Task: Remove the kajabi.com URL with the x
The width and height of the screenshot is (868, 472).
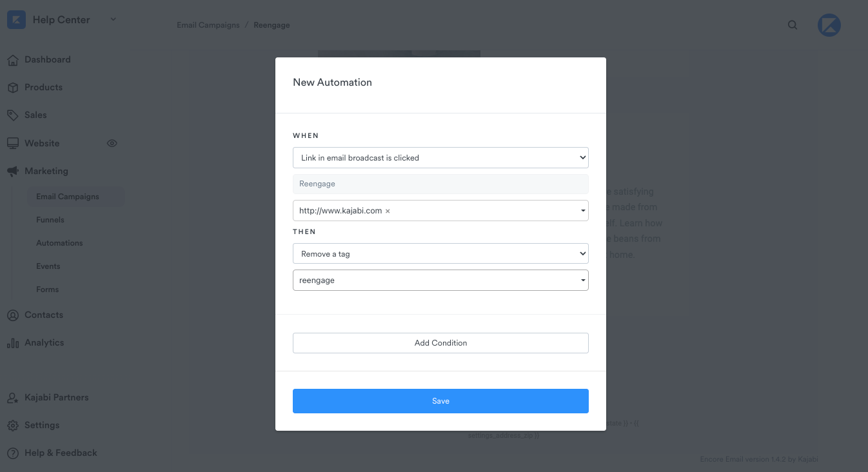Action: point(387,210)
